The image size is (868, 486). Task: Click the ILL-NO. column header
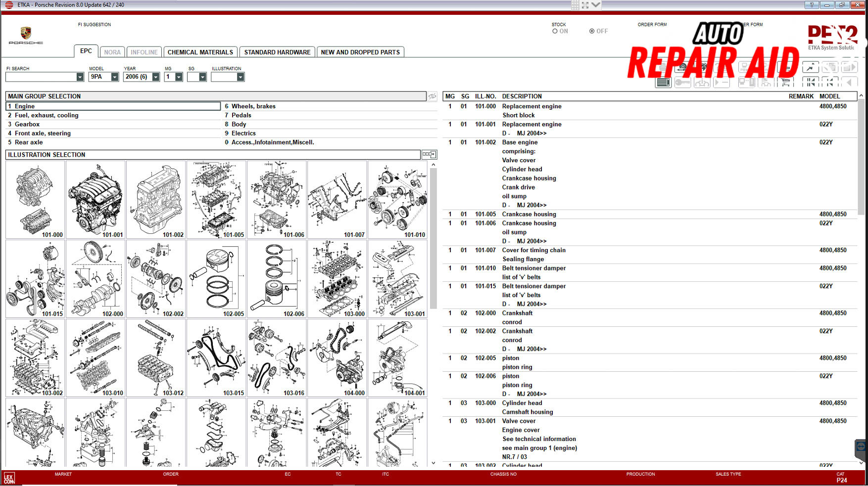485,96
